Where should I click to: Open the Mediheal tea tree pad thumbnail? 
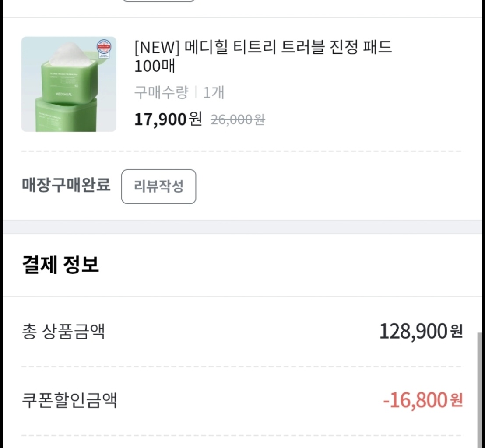pos(69,84)
